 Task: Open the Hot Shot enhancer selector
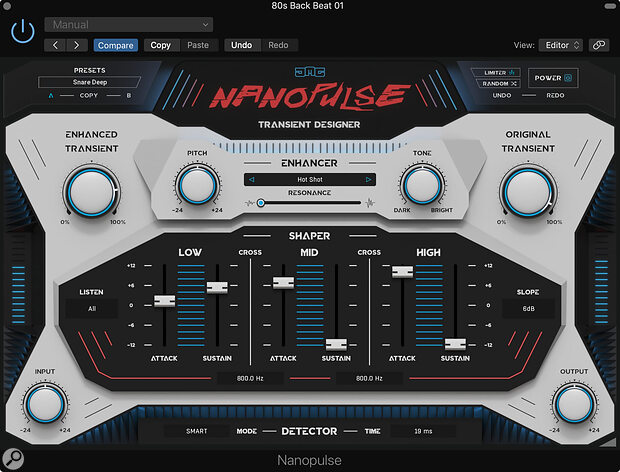tap(310, 179)
